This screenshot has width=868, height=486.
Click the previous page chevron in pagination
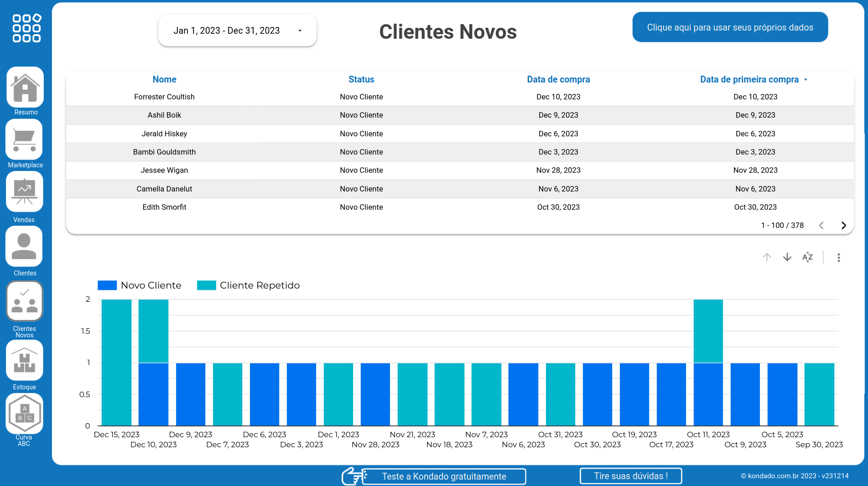(x=821, y=225)
